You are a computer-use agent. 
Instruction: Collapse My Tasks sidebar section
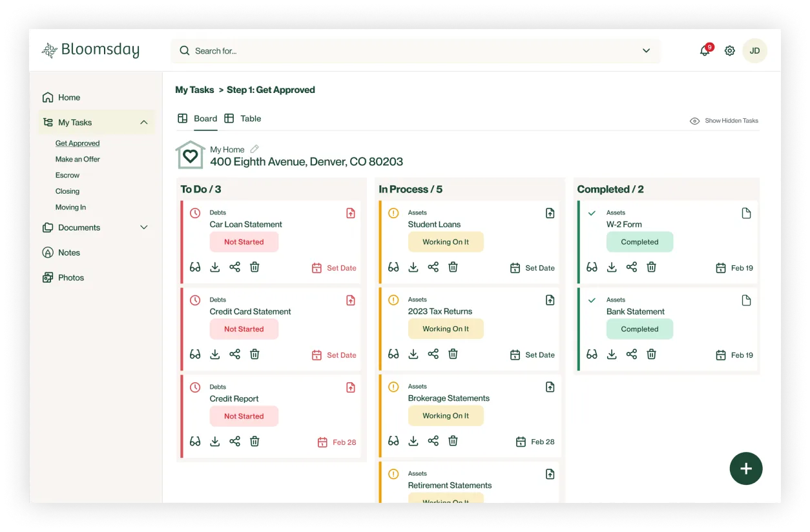tap(144, 123)
